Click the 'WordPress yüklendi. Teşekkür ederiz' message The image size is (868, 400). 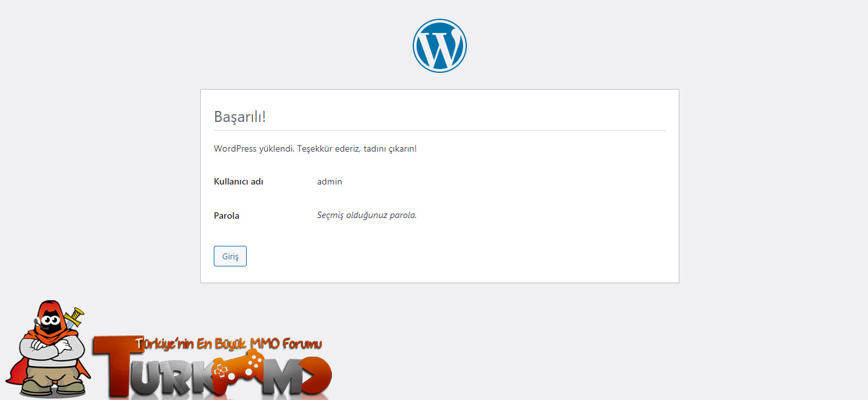click(315, 148)
